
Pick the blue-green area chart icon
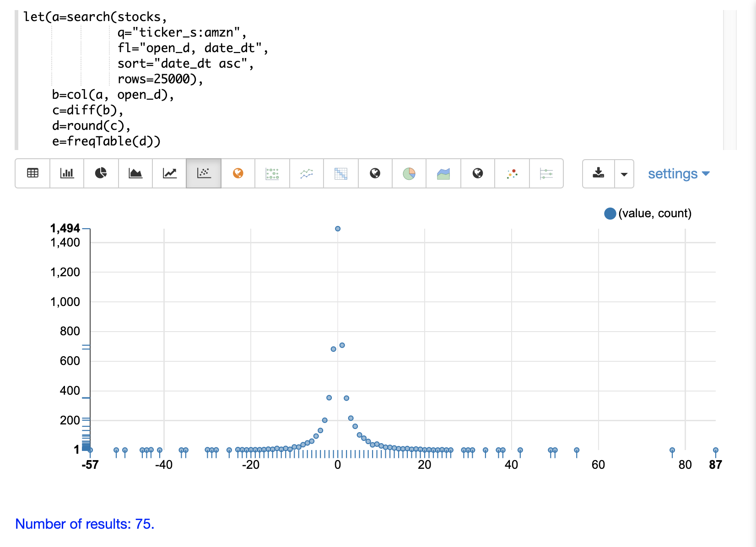tap(443, 173)
